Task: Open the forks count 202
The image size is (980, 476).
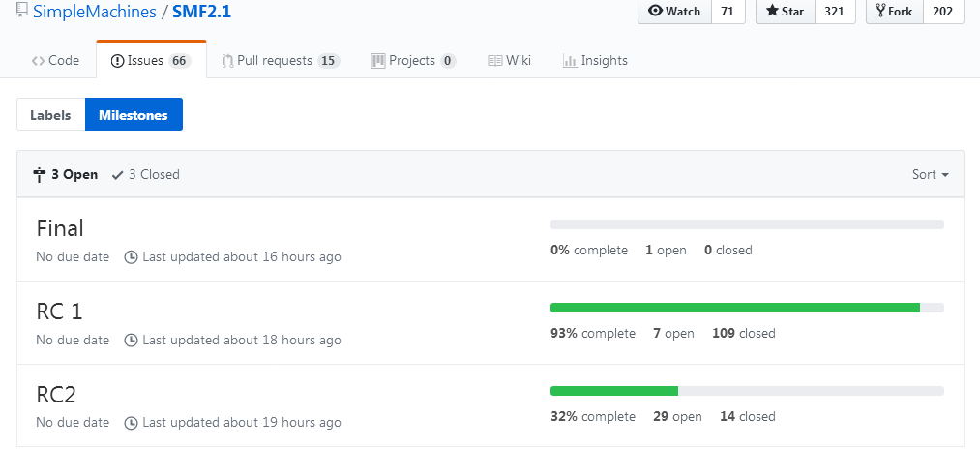Action: [x=943, y=11]
